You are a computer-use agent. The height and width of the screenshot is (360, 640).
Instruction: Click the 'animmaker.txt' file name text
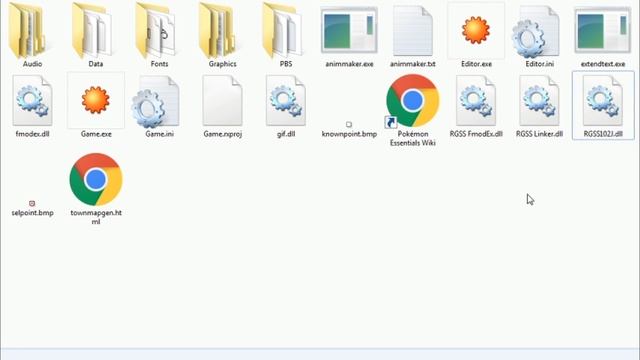(x=413, y=64)
